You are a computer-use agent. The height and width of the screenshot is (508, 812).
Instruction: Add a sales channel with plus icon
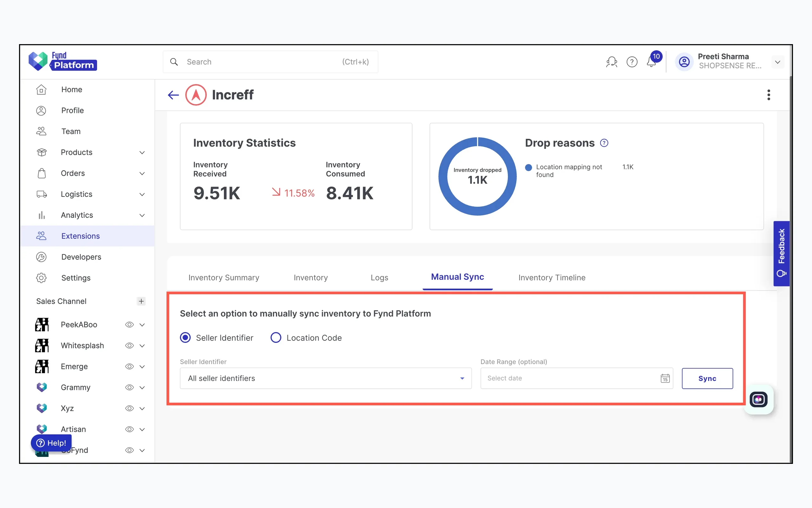point(141,301)
